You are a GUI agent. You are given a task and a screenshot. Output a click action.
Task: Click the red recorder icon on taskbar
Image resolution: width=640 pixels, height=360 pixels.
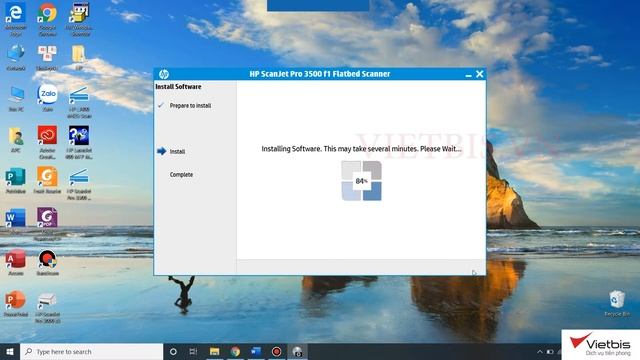[276, 351]
